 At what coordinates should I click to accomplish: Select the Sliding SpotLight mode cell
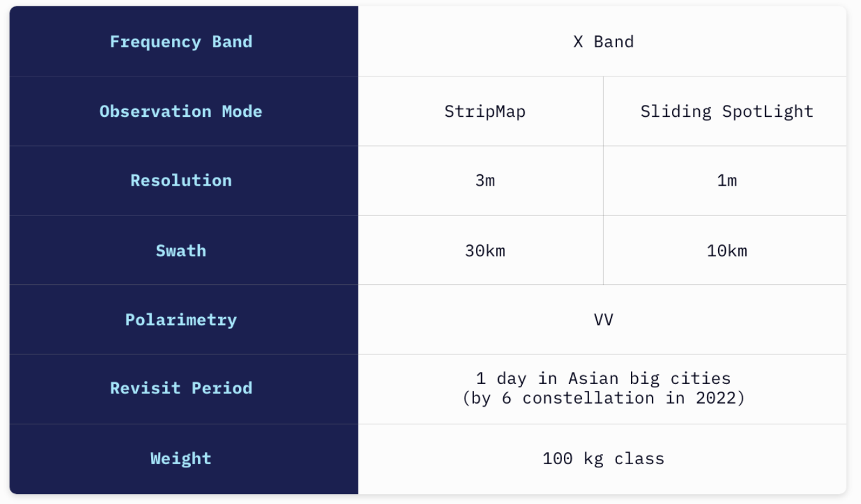(725, 111)
